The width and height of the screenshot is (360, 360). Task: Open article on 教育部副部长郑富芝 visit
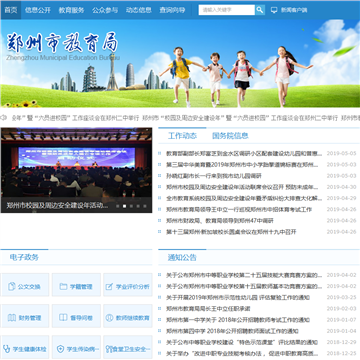point(244,153)
